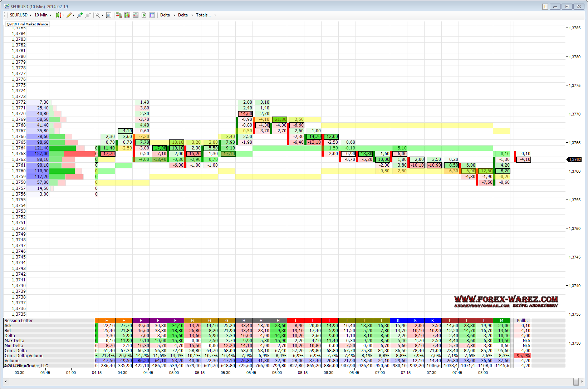Click the horizontal scrollbar right thumb
Viewport: 588px width, 389px height.
point(575,381)
